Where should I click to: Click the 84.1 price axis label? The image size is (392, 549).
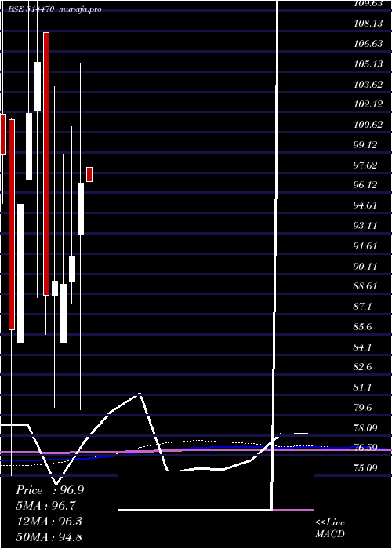tap(362, 347)
